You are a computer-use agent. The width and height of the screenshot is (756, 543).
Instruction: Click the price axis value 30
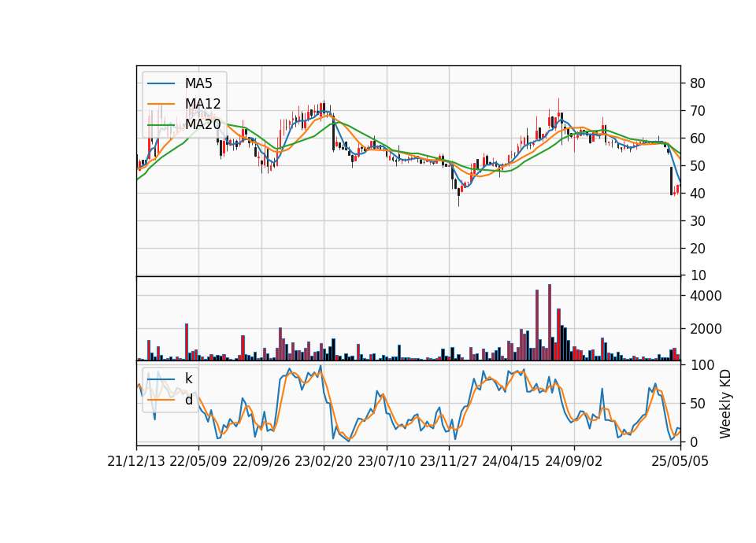pos(697,221)
